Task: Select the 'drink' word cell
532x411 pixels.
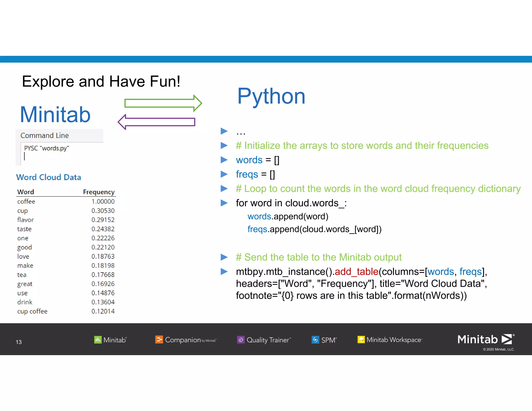Action: coord(25,302)
